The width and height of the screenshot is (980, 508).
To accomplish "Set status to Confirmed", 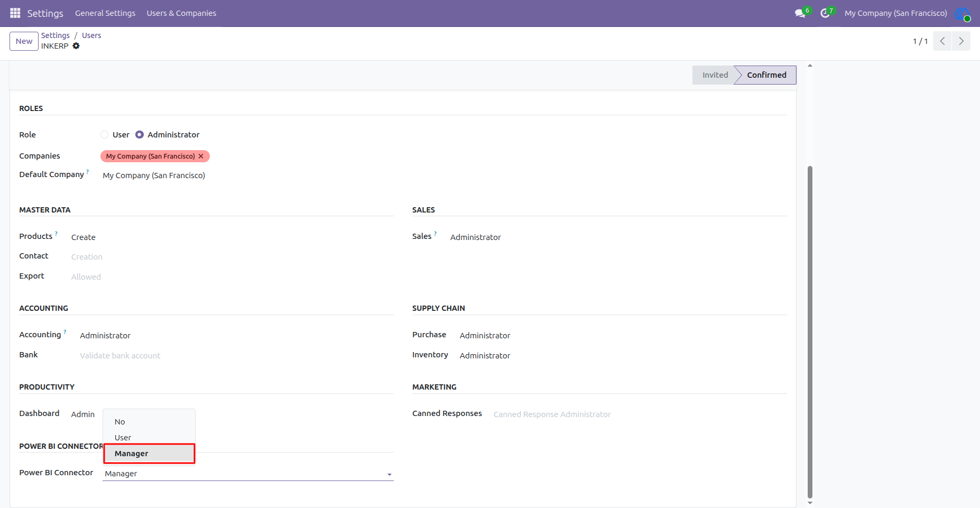I will (x=766, y=75).
